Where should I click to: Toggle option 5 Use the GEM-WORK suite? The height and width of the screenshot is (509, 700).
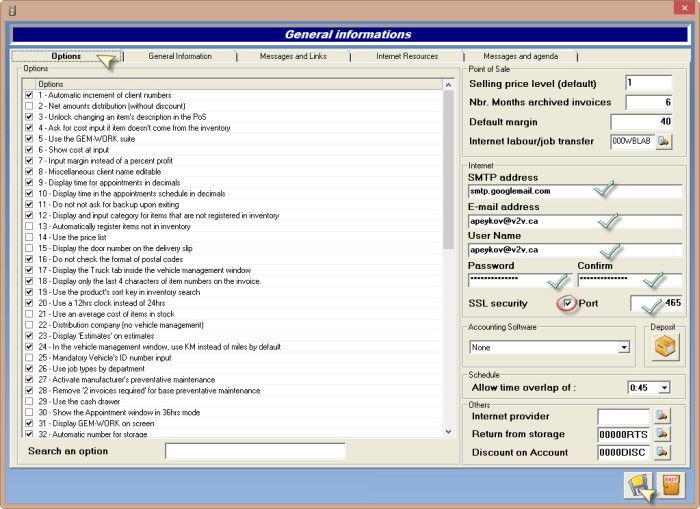point(29,139)
